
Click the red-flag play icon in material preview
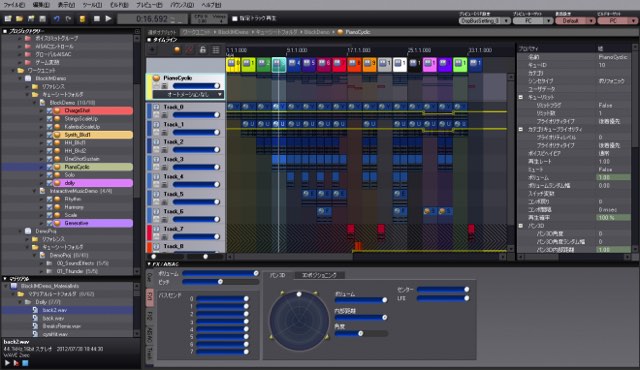[x=16, y=363]
